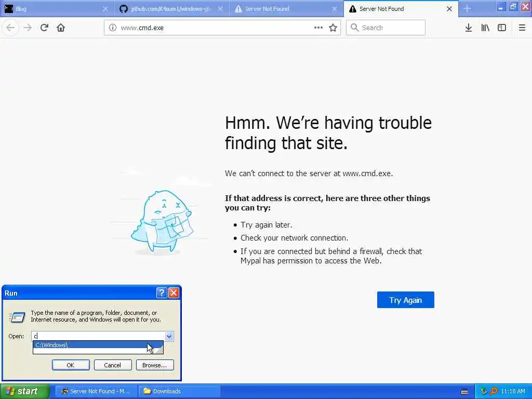Image resolution: width=532 pixels, height=399 pixels.
Task: Close the active Server Not Found tab
Action: (x=449, y=9)
